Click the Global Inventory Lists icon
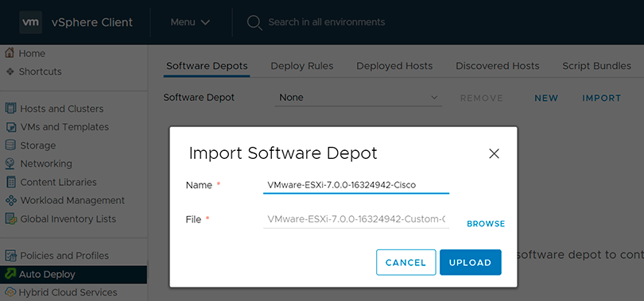The height and width of the screenshot is (301, 644). (10, 218)
